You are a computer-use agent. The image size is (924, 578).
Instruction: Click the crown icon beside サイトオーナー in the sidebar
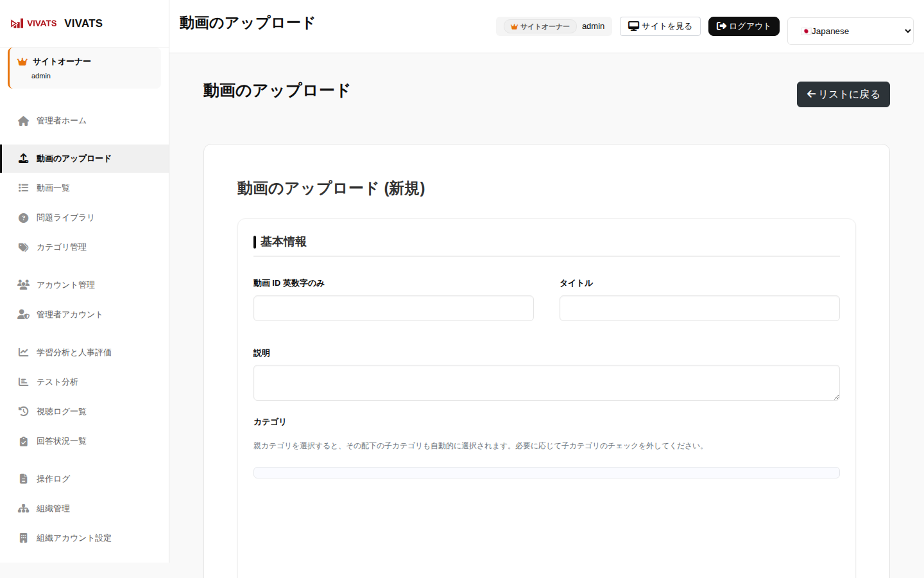click(22, 62)
